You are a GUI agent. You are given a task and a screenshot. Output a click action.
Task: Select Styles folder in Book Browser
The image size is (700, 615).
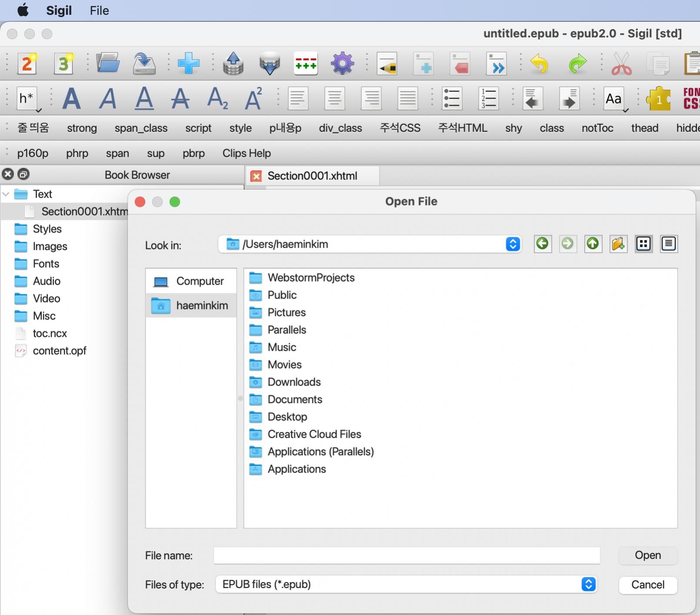pos(47,229)
